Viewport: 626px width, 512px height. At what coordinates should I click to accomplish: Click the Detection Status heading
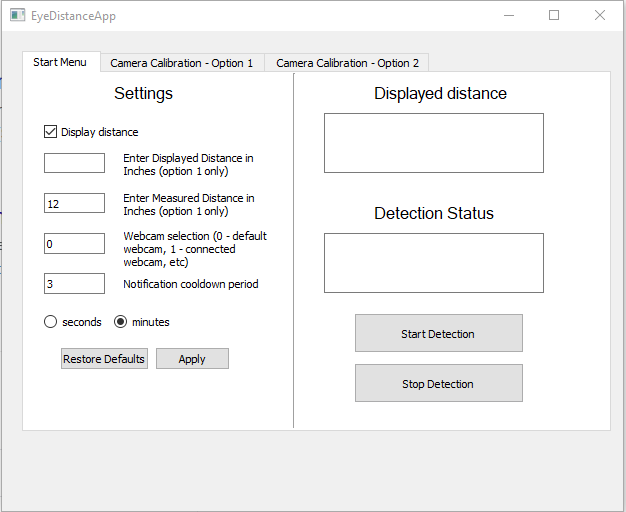434,213
